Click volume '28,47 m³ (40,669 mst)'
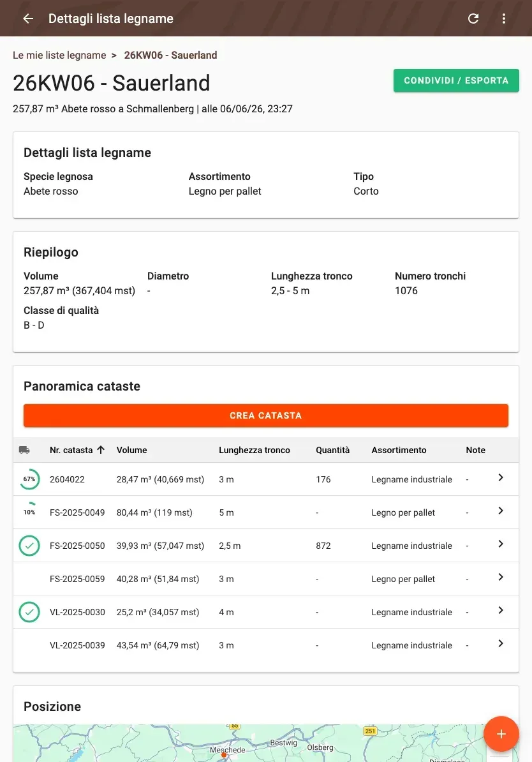 pos(160,479)
